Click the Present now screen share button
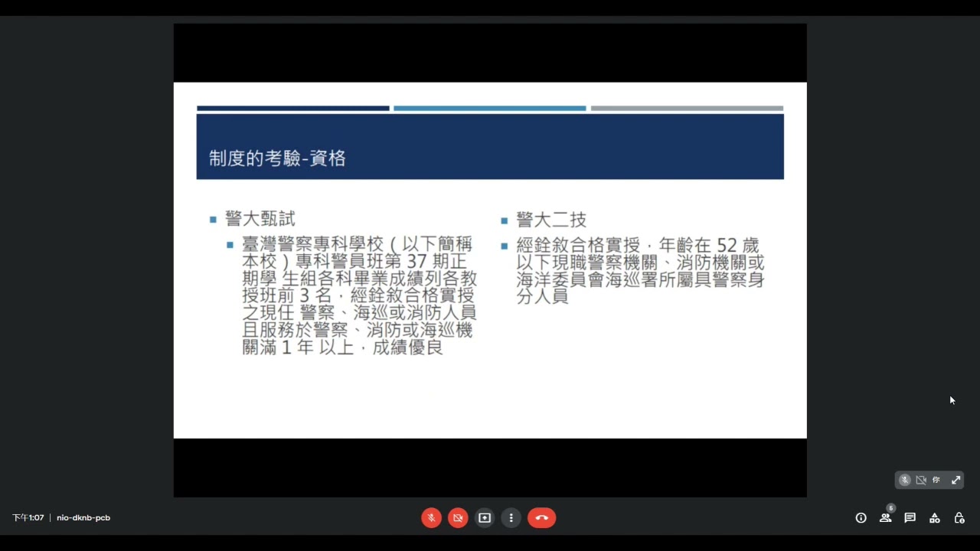This screenshot has height=551, width=980. pos(485,518)
